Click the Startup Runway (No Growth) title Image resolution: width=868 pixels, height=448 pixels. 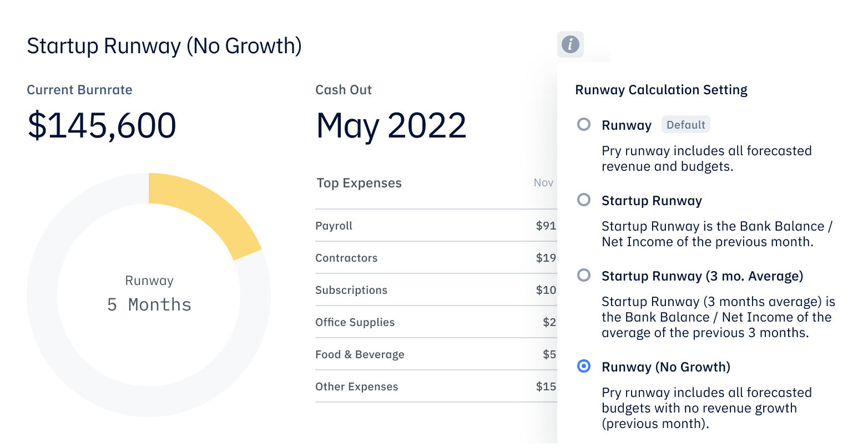pos(164,45)
